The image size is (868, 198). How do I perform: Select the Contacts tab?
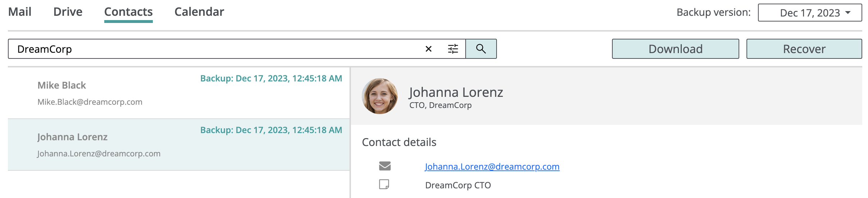[128, 12]
